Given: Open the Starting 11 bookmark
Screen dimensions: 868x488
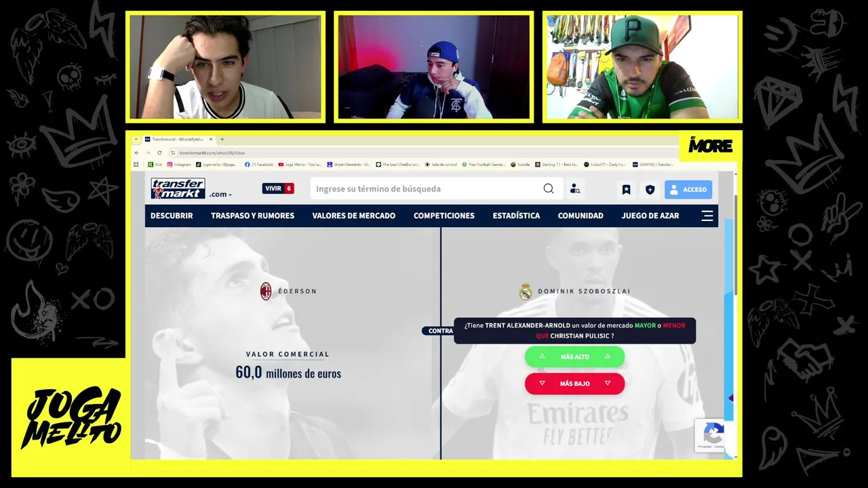Looking at the screenshot, I should pyautogui.click(x=557, y=164).
